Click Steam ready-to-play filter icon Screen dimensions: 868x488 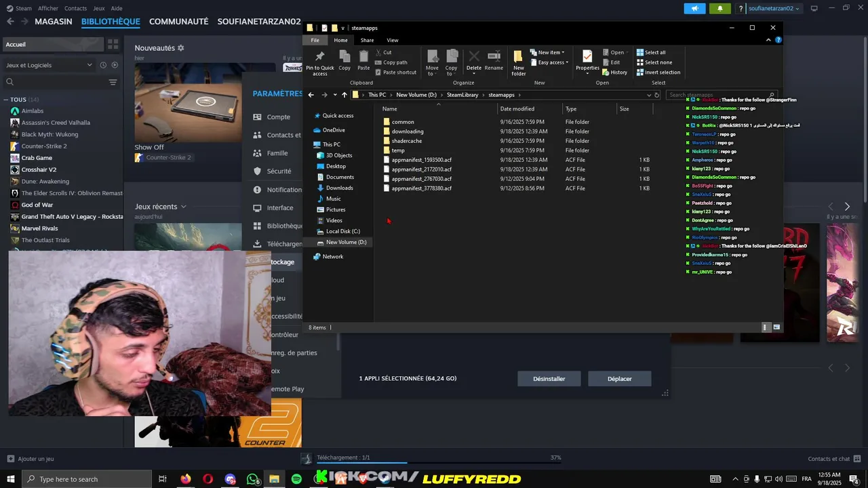(x=115, y=65)
